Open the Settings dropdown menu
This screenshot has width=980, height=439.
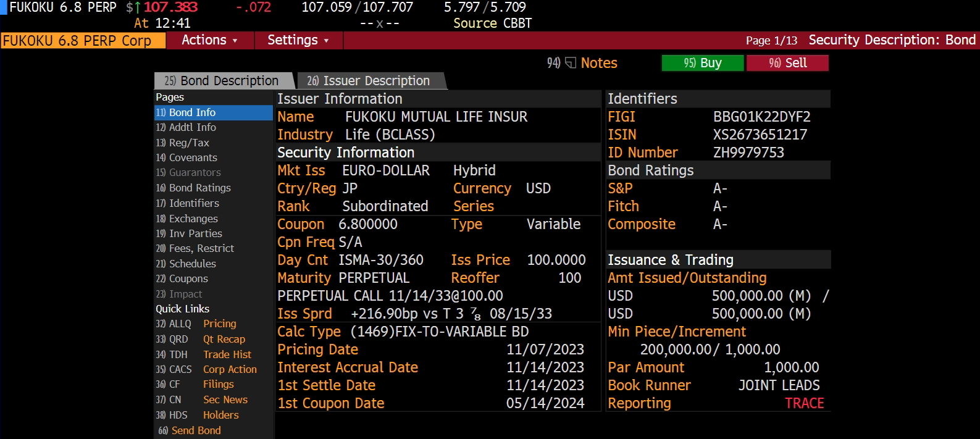click(x=298, y=40)
